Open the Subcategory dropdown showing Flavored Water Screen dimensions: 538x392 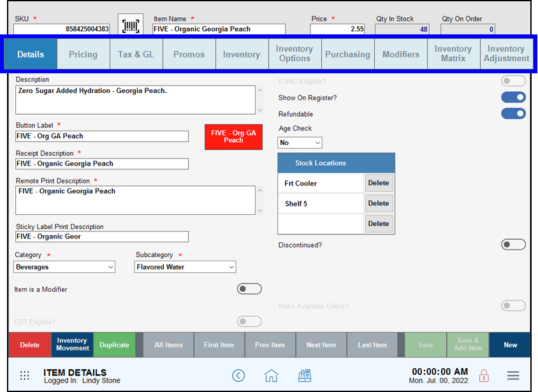[x=185, y=266]
